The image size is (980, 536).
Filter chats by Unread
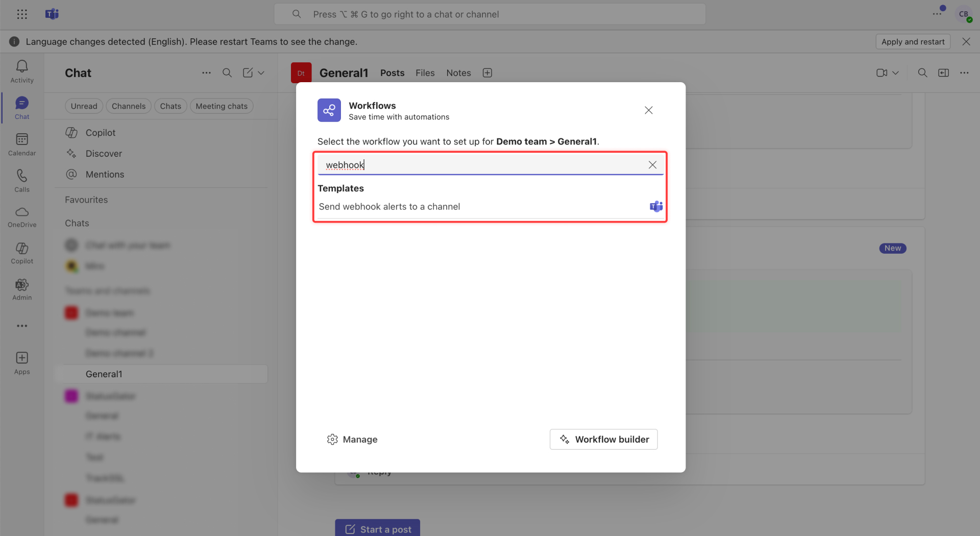tap(84, 106)
